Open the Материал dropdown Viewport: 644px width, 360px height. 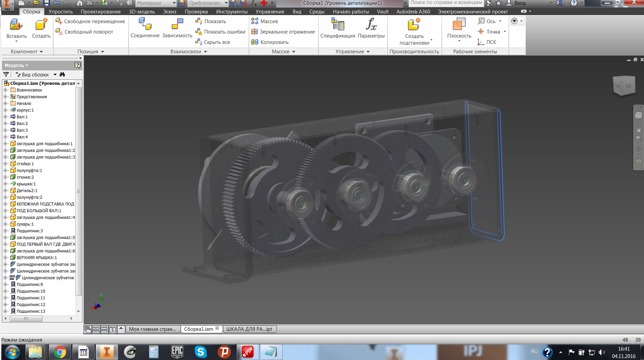(174, 3)
